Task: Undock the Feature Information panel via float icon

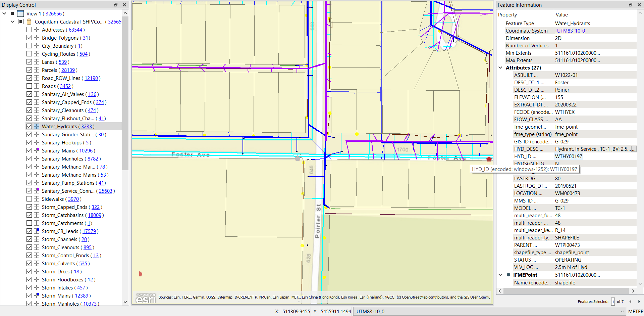Action: coord(630,4)
